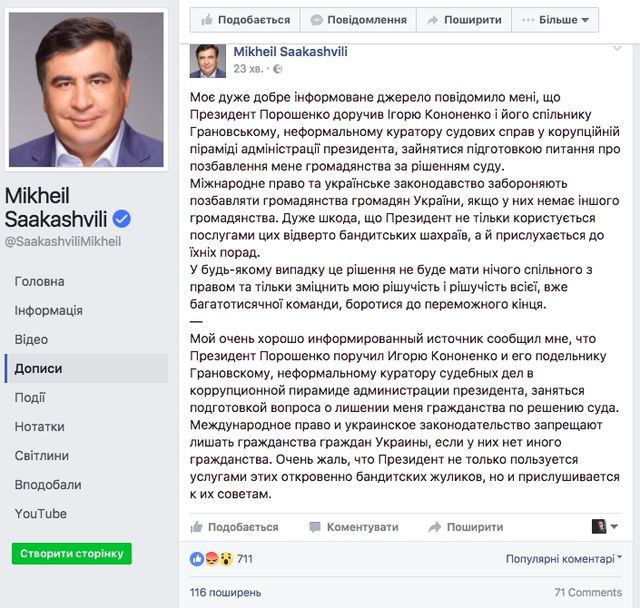Open the small author avatar beside post
The width and height of the screenshot is (640, 608).
point(207,59)
